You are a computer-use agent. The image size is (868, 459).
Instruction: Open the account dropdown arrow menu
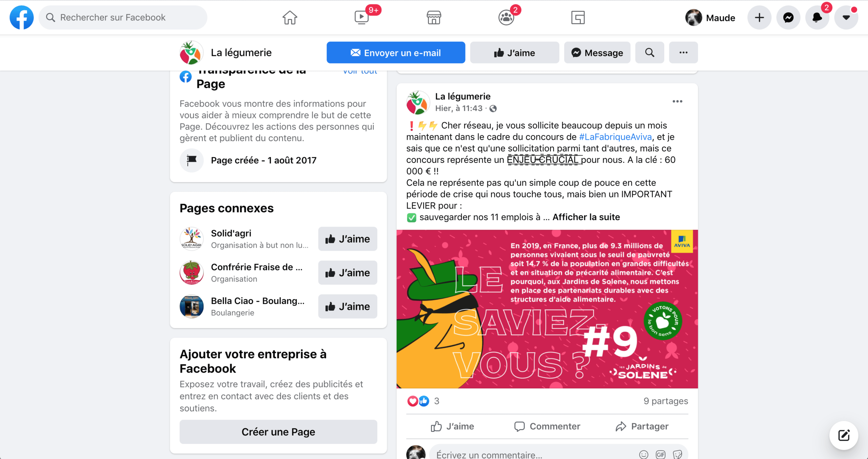click(846, 18)
